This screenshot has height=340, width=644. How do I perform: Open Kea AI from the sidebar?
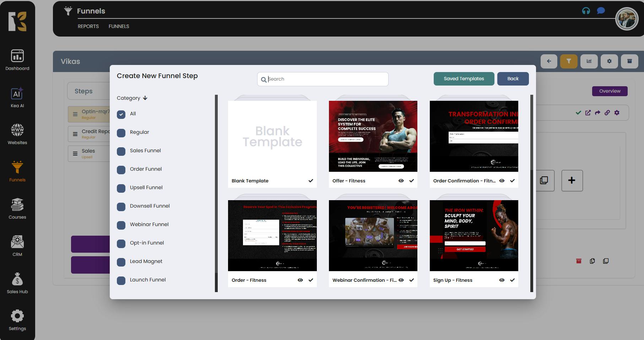point(17,94)
